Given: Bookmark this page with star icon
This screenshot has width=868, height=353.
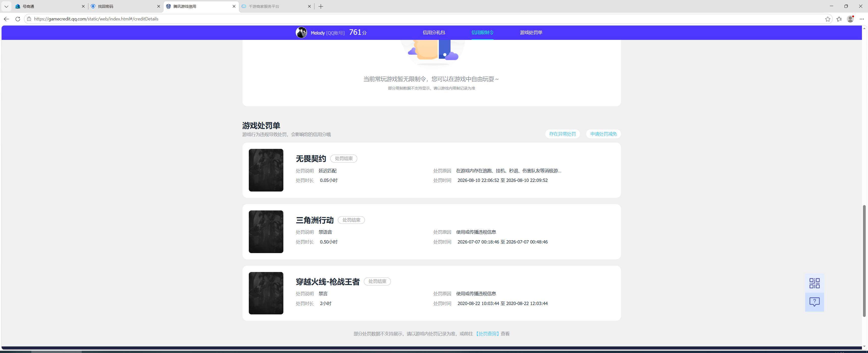Looking at the screenshot, I should click(x=828, y=19).
